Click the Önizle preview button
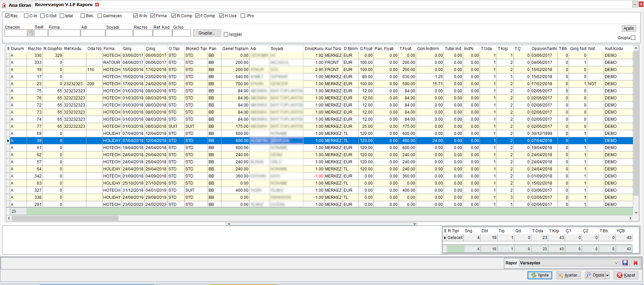644x285 pixels. click(595, 275)
